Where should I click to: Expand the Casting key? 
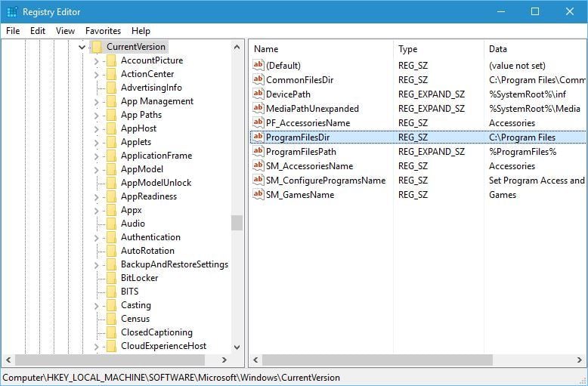pos(97,306)
